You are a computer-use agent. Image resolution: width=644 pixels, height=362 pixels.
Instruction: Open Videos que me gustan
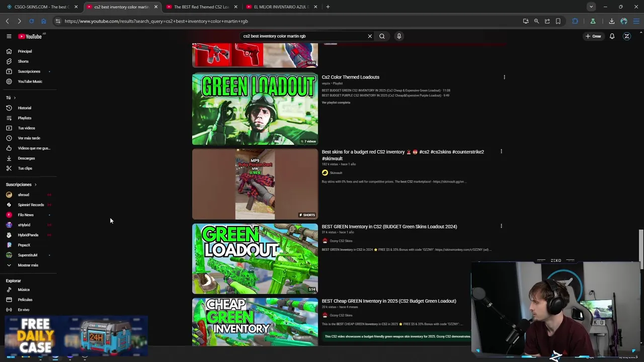34,148
